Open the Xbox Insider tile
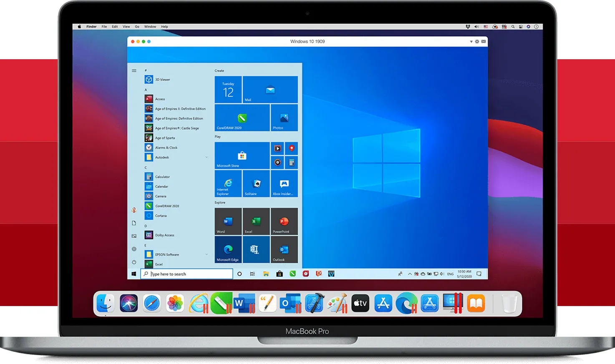 [x=284, y=183]
